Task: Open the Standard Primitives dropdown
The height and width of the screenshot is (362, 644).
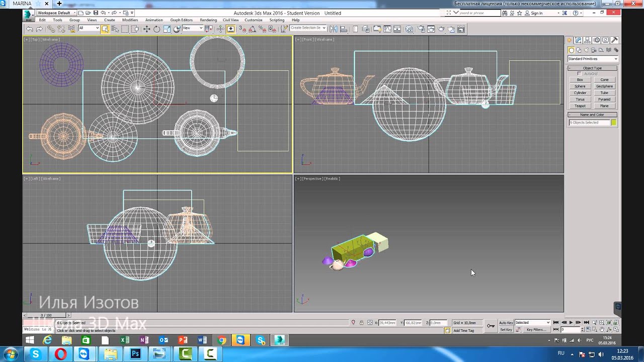Action: point(593,59)
